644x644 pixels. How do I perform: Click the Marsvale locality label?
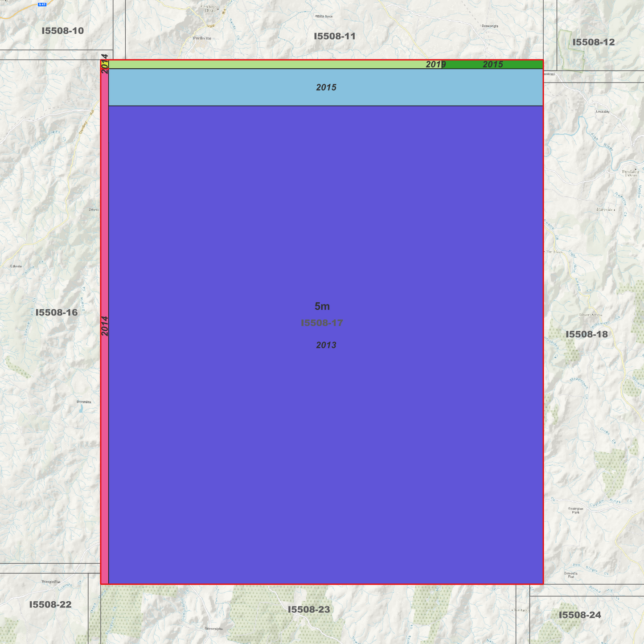(x=606, y=209)
